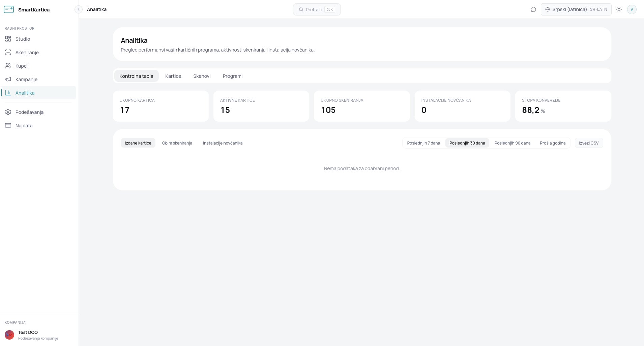Open the Srpski (latinica) language dropdown

tap(576, 9)
